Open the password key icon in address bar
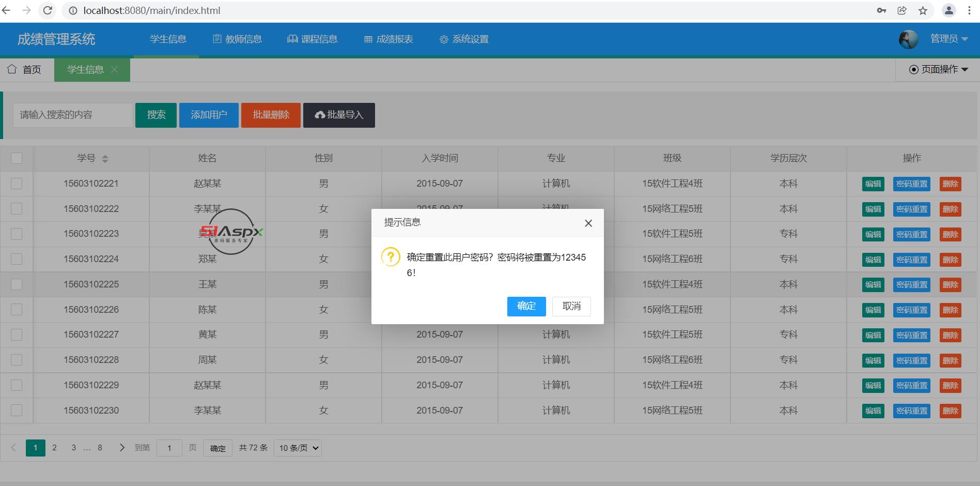The height and width of the screenshot is (486, 980). [881, 10]
